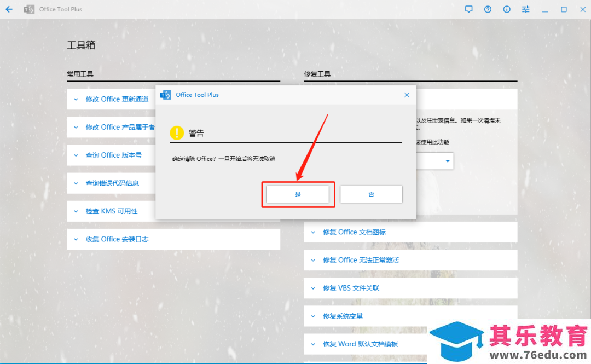Open 修复 Office 文档图标 tool
591x364 pixels.
tap(354, 232)
